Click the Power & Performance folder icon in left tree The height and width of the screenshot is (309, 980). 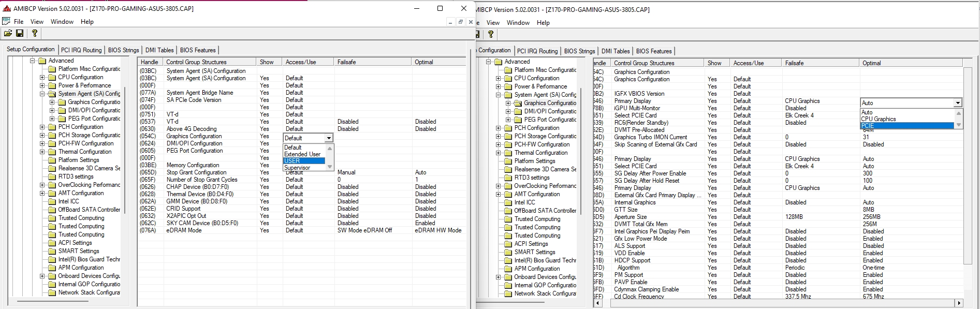52,85
